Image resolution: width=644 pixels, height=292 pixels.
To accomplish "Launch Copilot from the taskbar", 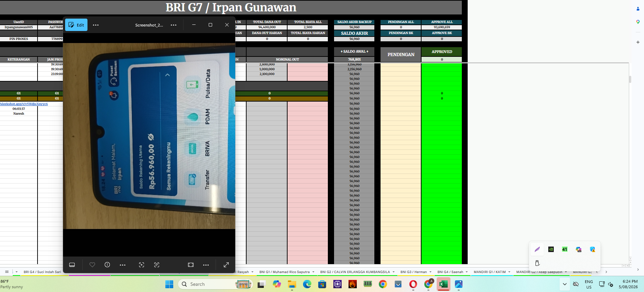I will tap(277, 284).
